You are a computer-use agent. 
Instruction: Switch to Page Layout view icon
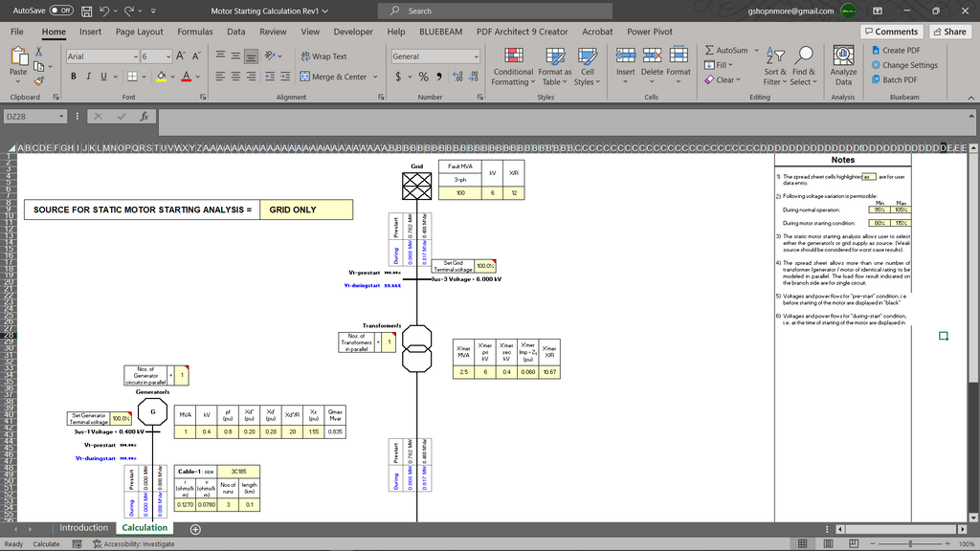[828, 544]
